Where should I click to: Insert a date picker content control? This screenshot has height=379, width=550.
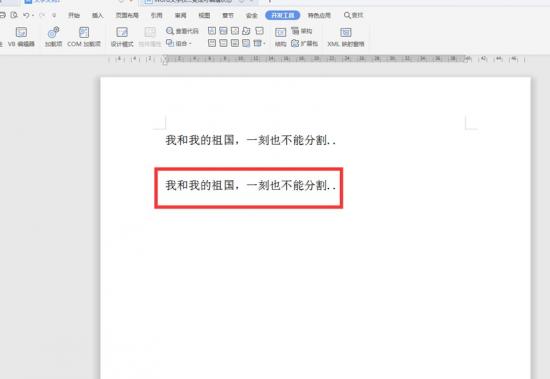coord(235,43)
